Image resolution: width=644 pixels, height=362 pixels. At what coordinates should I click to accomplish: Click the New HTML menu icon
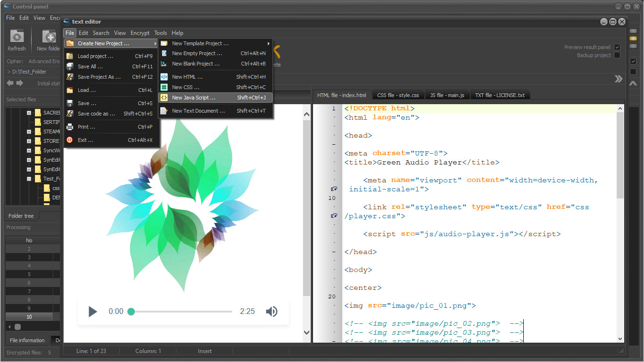click(x=164, y=77)
